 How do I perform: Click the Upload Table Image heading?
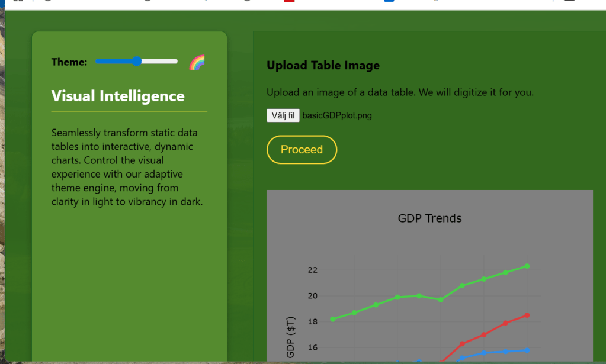[x=323, y=65]
